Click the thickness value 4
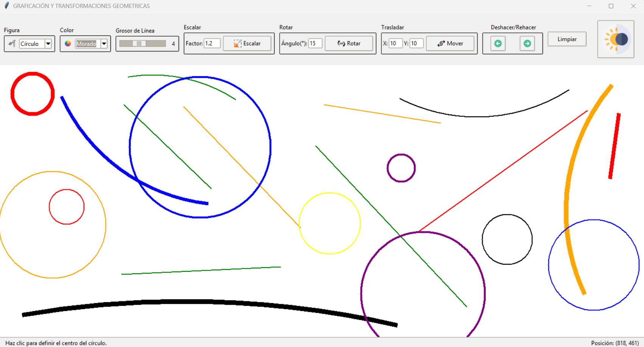This screenshot has height=347, width=644. (x=173, y=44)
